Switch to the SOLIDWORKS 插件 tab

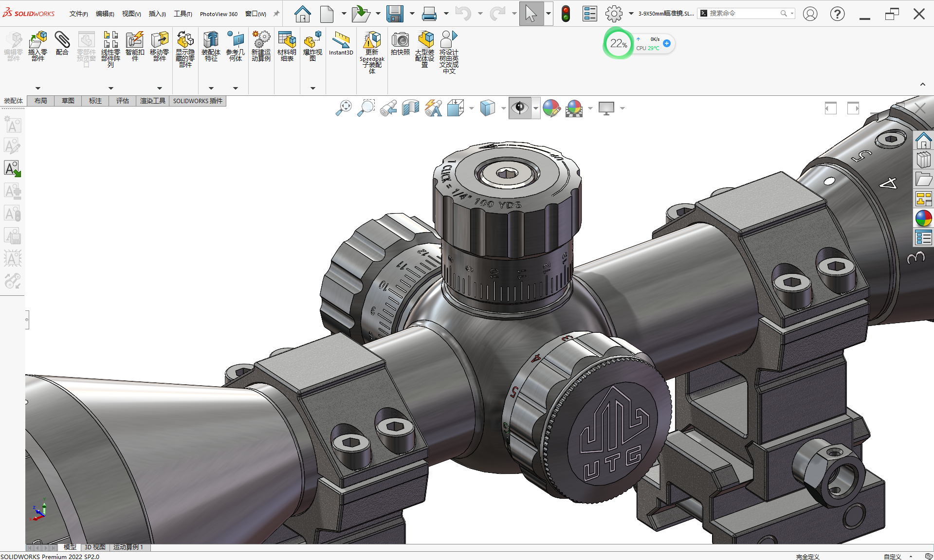(198, 101)
